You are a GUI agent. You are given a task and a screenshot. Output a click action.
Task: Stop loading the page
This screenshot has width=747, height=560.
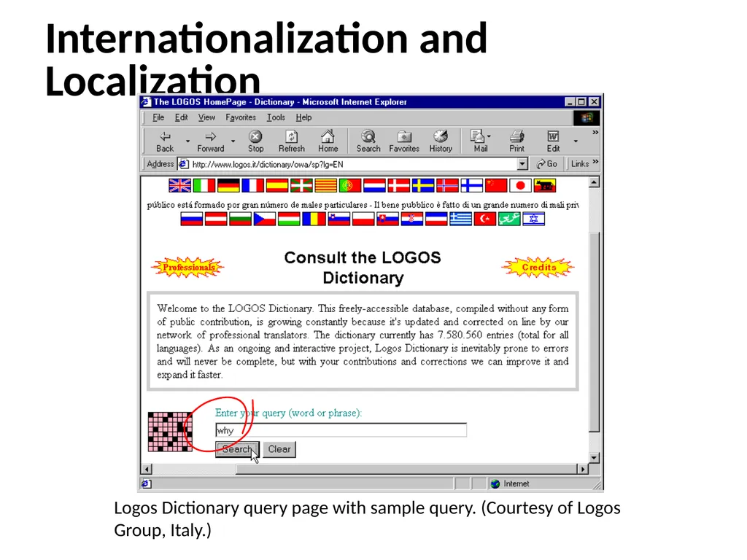click(x=256, y=141)
